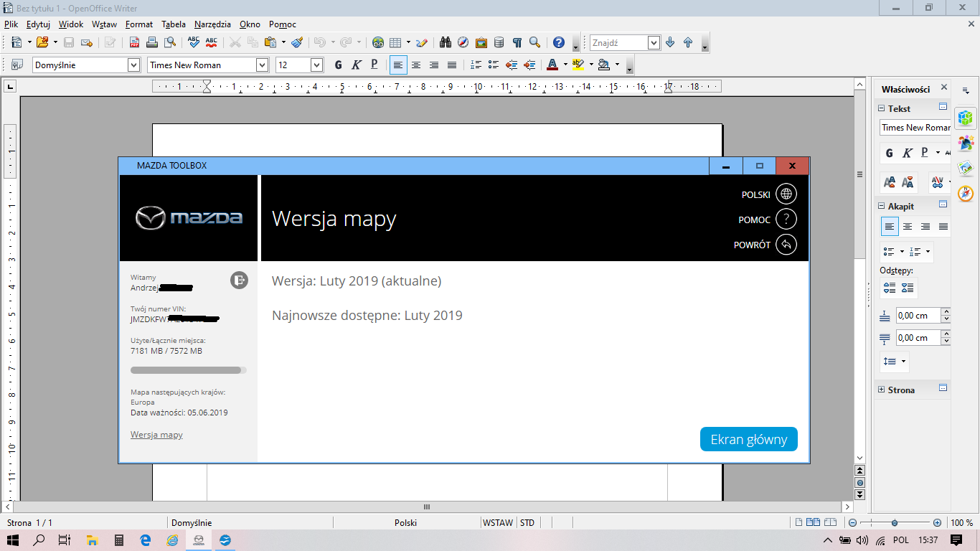Toggle bold (G) in formatting toolbar

(x=338, y=65)
